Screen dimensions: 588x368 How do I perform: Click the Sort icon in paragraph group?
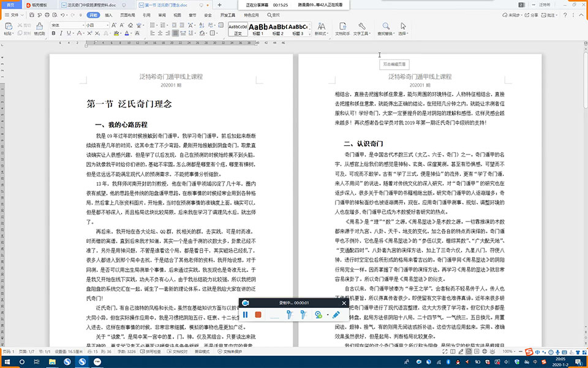pos(202,25)
